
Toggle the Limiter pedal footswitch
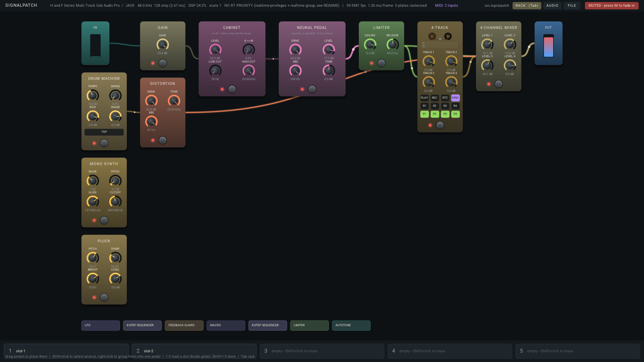pyautogui.click(x=381, y=63)
